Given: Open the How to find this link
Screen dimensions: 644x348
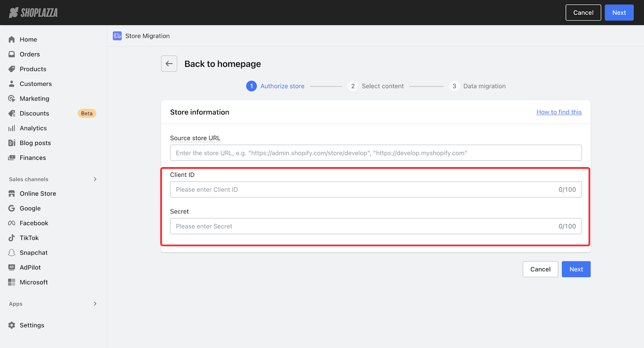Looking at the screenshot, I should click(x=559, y=112).
